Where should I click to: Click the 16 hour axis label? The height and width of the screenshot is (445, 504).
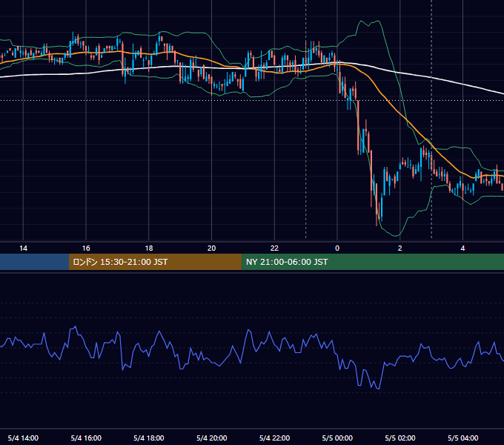(x=86, y=248)
